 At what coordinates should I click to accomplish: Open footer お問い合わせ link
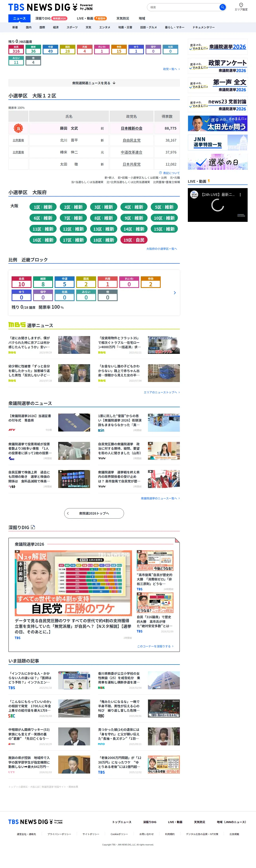(146, 834)
